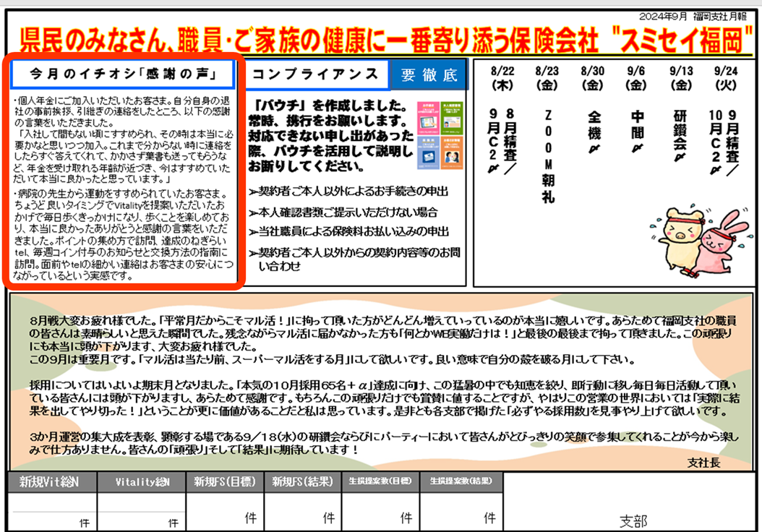Click the "新規Vit総N" table header

(53, 482)
